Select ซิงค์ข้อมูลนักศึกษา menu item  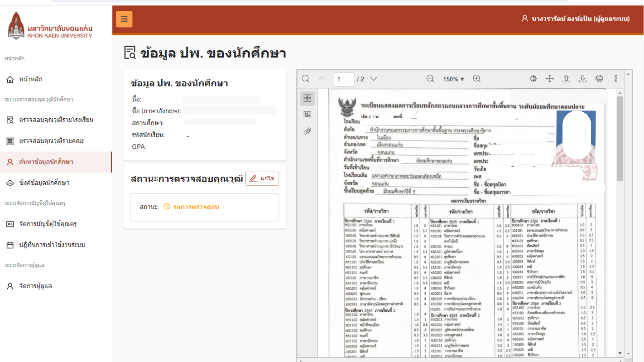tap(44, 183)
